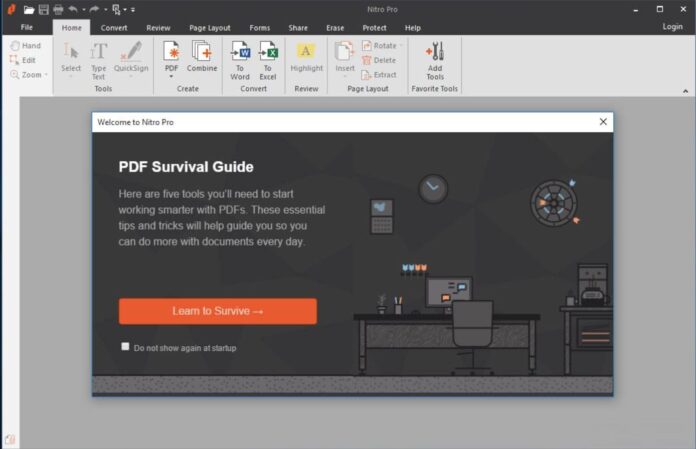Click the Learn to Survive button
This screenshot has width=696, height=449.
click(217, 311)
